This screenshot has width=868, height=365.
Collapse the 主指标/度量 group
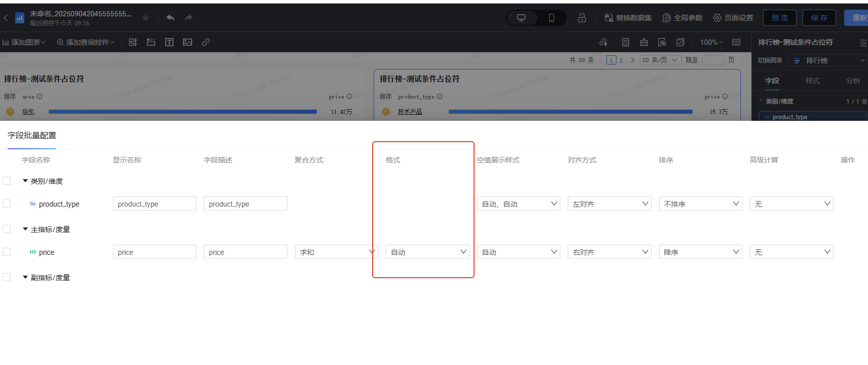coord(25,229)
